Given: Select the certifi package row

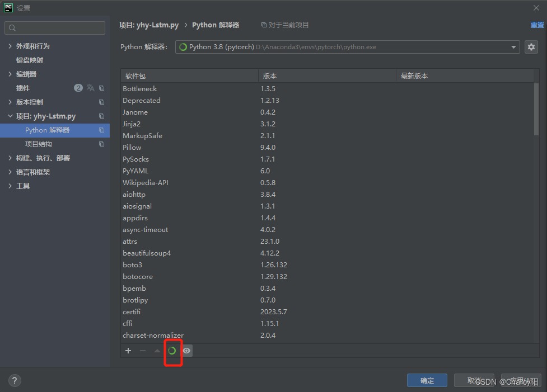Looking at the screenshot, I should point(327,312).
